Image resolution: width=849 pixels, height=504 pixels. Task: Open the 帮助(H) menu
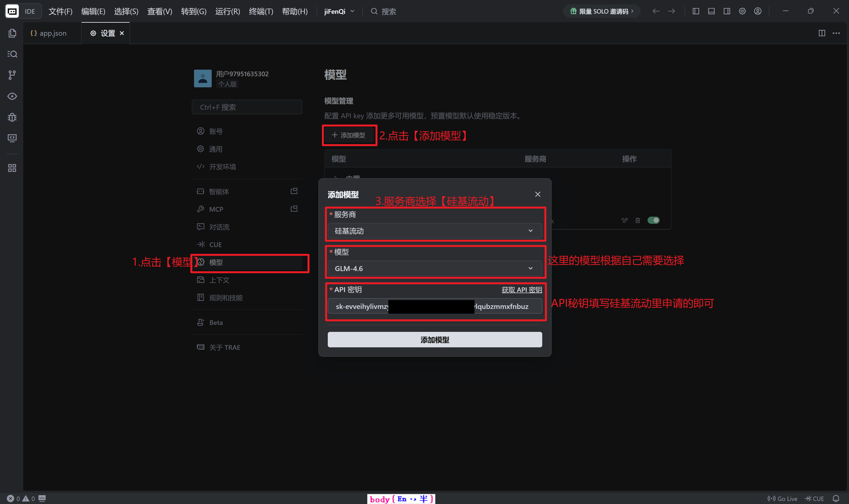(x=295, y=11)
